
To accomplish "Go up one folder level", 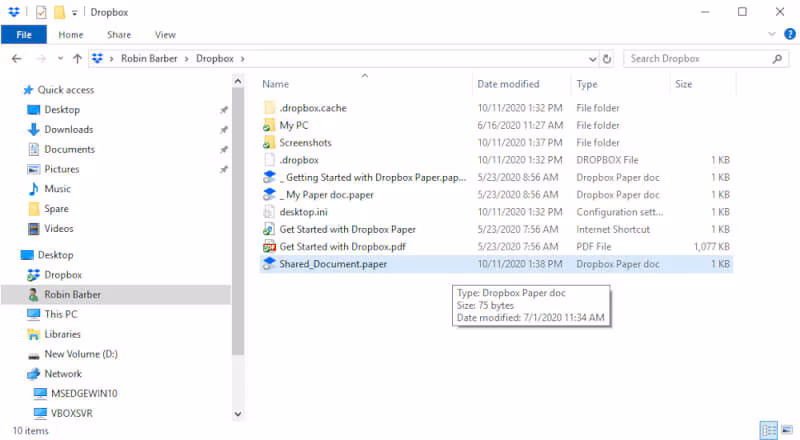I will pos(77,59).
